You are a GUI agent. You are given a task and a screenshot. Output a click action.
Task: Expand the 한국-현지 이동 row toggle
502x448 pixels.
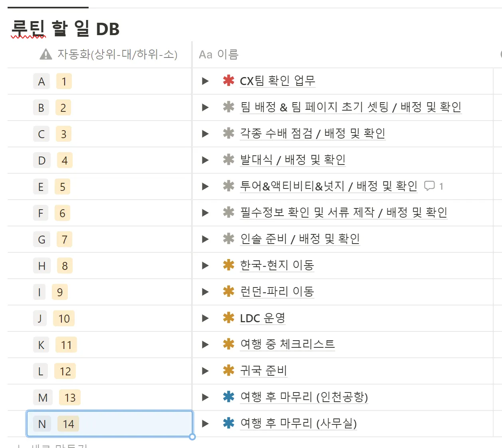click(206, 266)
